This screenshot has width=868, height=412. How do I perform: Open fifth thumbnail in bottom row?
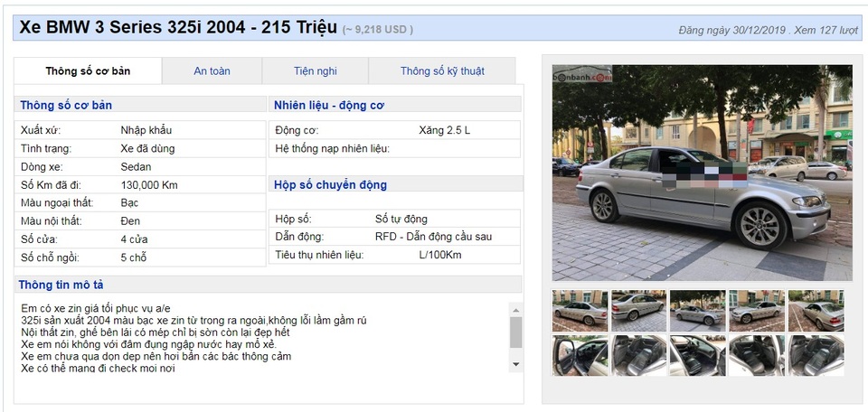(816, 355)
